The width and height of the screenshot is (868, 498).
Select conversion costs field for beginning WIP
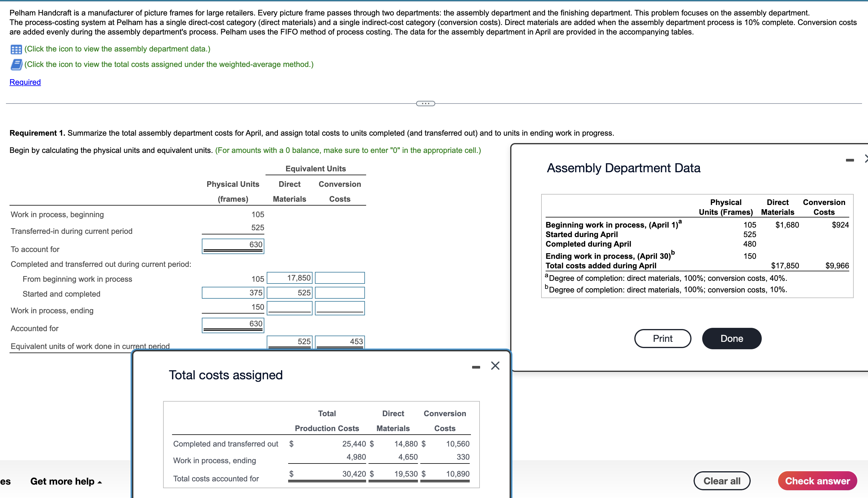(339, 278)
